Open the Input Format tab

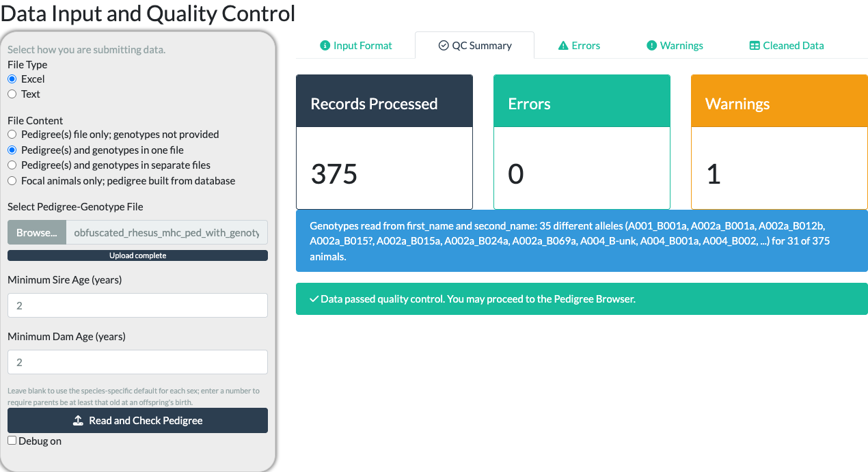(x=355, y=46)
